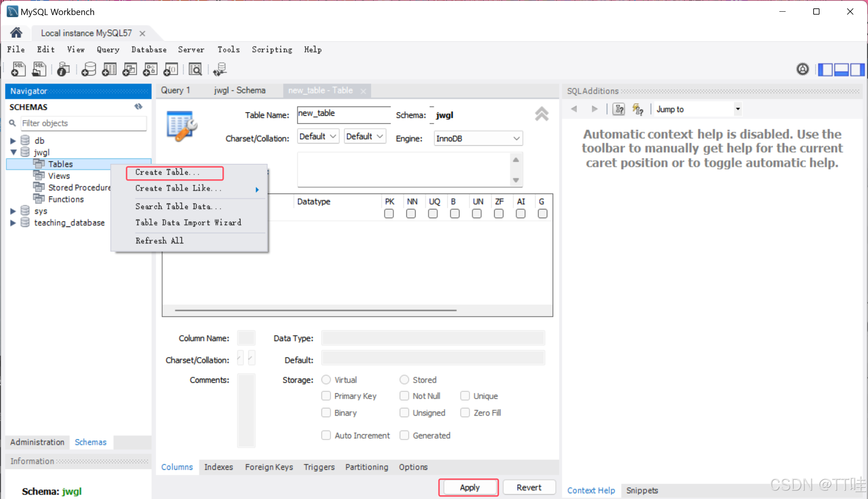Tick the PK checkbox in the column grid

pyautogui.click(x=389, y=214)
